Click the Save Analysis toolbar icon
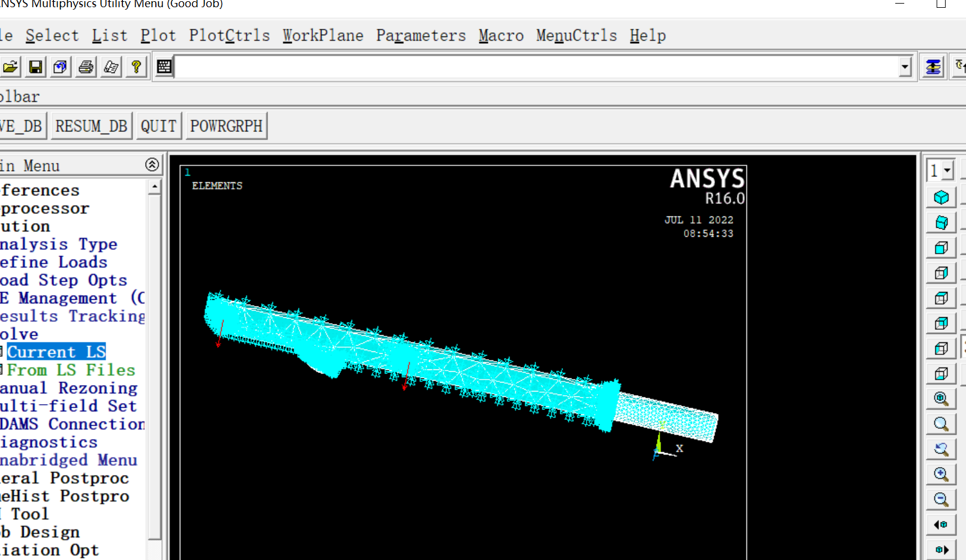 coord(35,67)
